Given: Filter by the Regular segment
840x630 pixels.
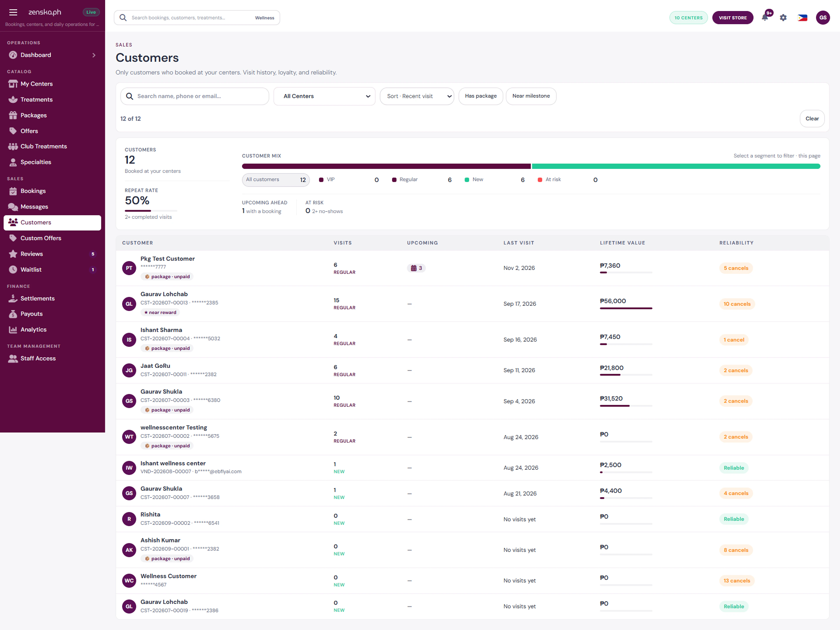Looking at the screenshot, I should [x=422, y=179].
